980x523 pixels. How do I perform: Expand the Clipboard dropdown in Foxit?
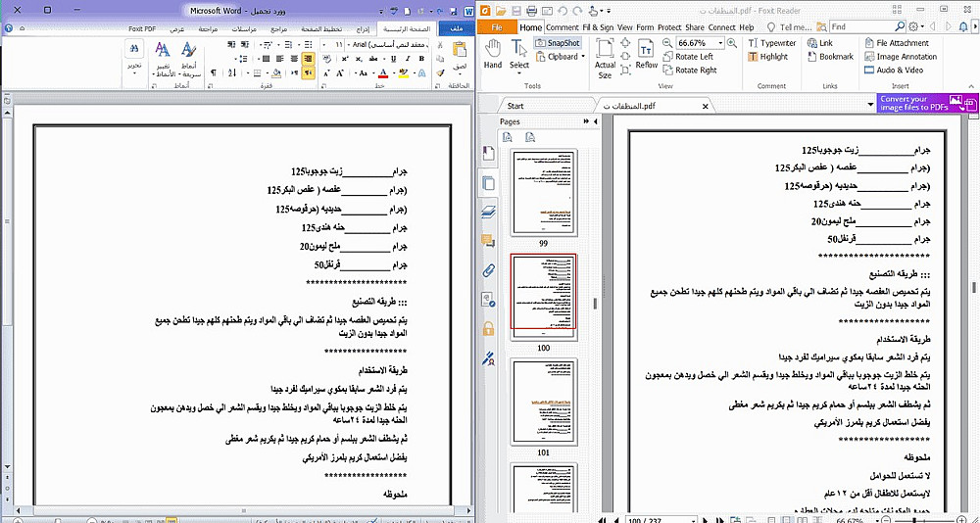(x=583, y=57)
